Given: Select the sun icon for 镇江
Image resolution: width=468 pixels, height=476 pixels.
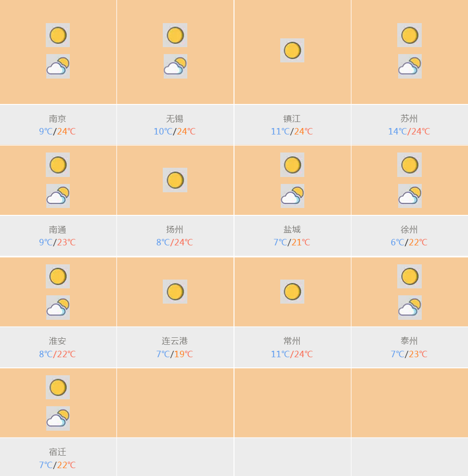Looking at the screenshot, I should (x=292, y=50).
